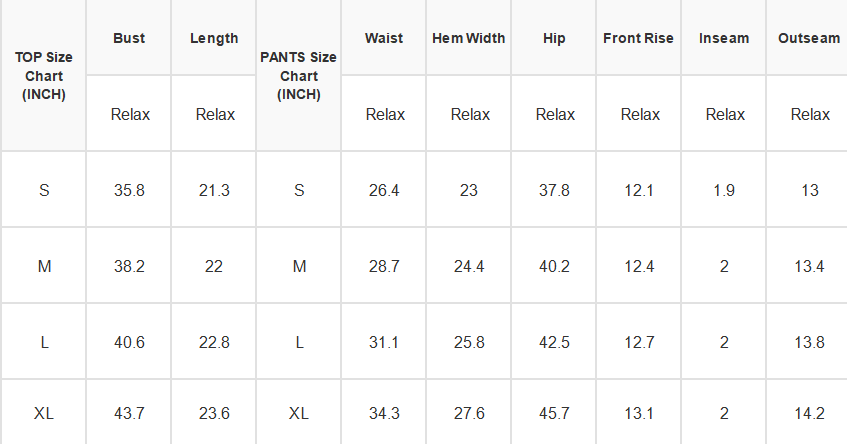Select the Bust column header
Screen dimensions: 847x444
coord(129,38)
